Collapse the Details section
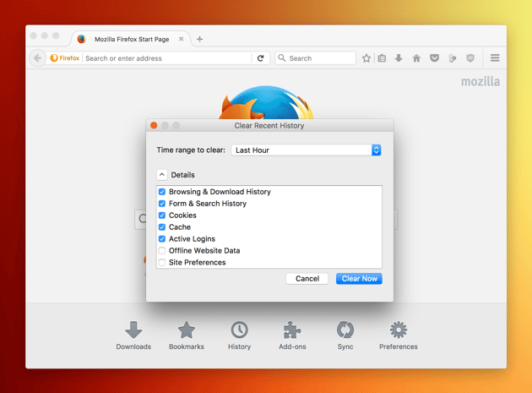The height and width of the screenshot is (393, 532). click(x=162, y=175)
